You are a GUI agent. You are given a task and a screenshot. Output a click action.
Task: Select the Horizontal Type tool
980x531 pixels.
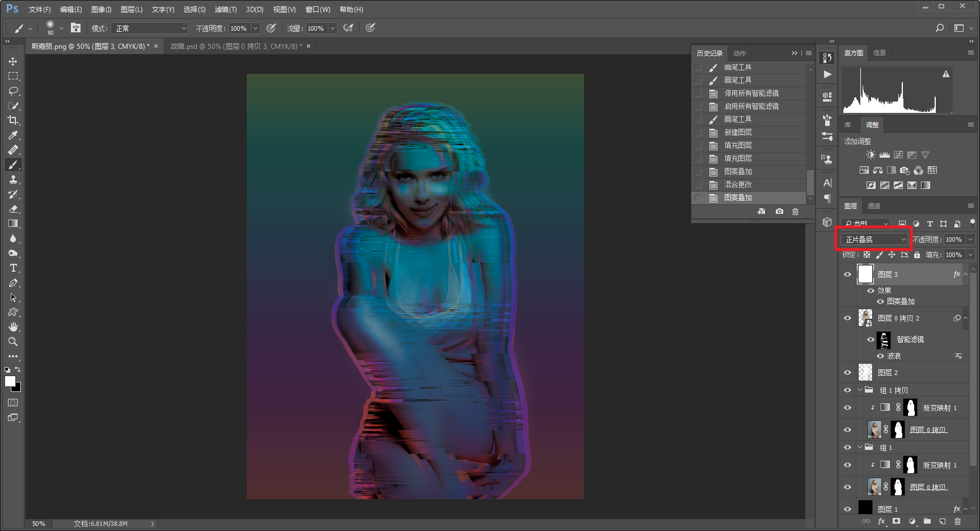point(12,268)
